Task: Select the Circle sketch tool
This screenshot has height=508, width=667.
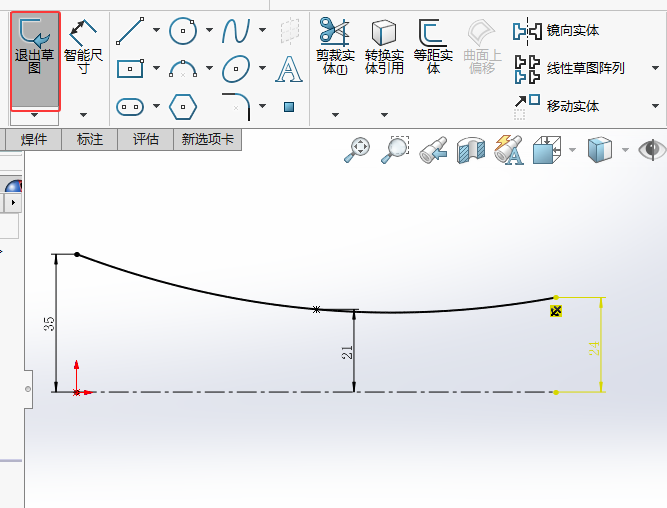Action: pyautogui.click(x=183, y=31)
